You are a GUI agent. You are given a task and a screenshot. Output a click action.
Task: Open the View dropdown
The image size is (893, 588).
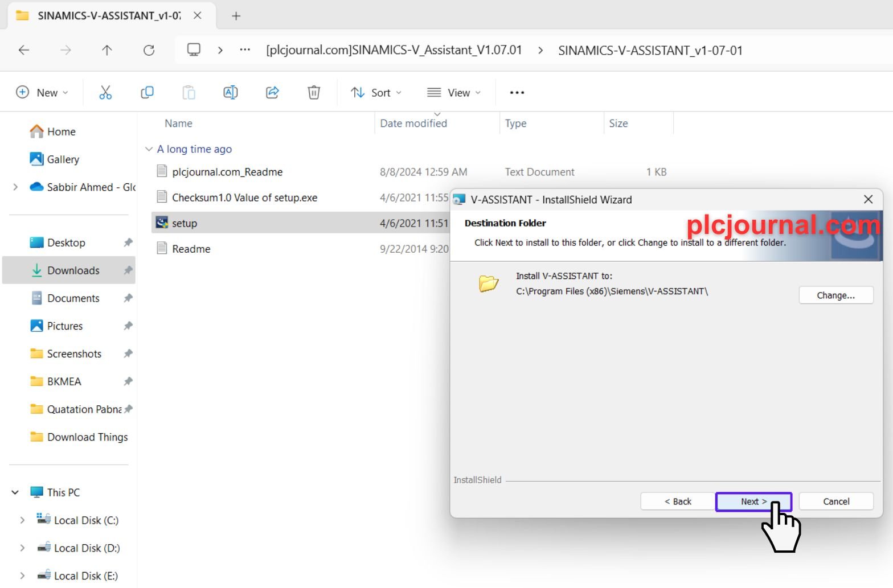click(454, 92)
